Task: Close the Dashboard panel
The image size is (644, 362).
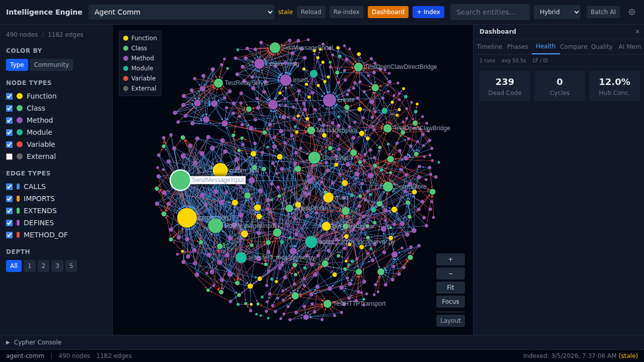Action: pos(637,32)
